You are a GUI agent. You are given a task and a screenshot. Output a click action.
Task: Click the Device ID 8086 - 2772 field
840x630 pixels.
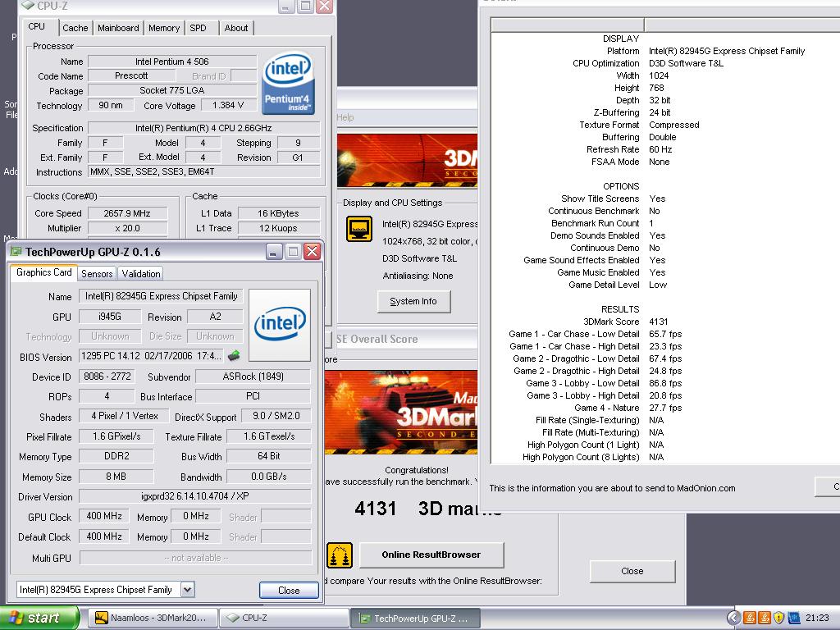point(107,377)
